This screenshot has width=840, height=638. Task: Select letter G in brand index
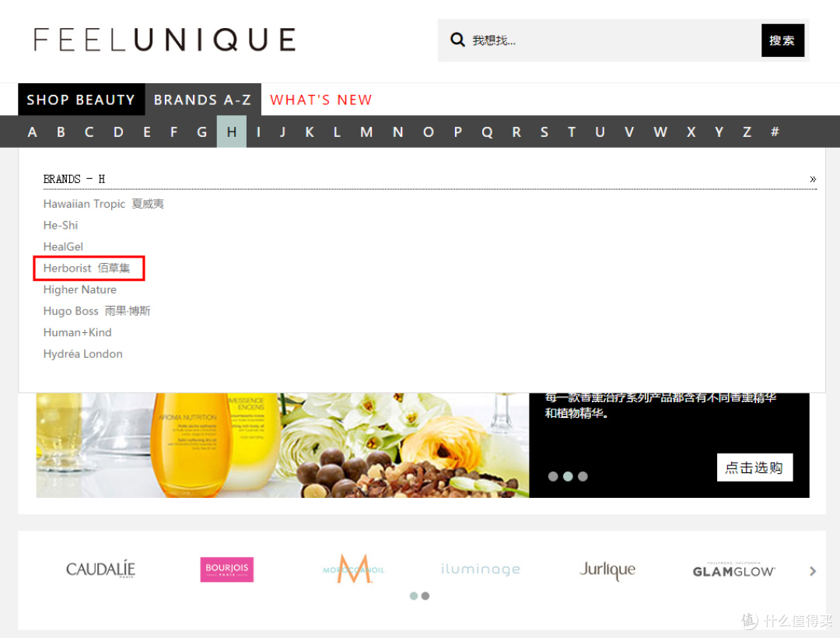click(x=201, y=131)
